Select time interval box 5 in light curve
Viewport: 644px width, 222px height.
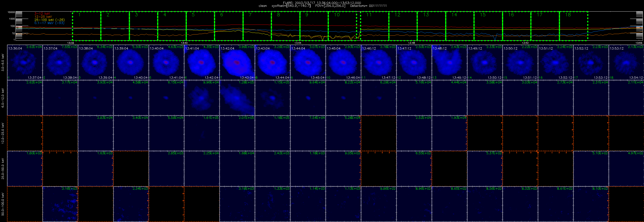point(200,26)
